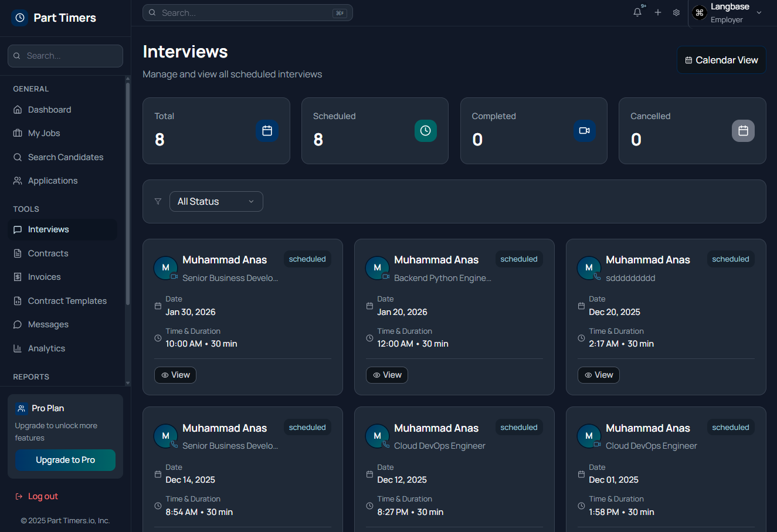
Task: Click the top search input field
Action: [x=247, y=12]
